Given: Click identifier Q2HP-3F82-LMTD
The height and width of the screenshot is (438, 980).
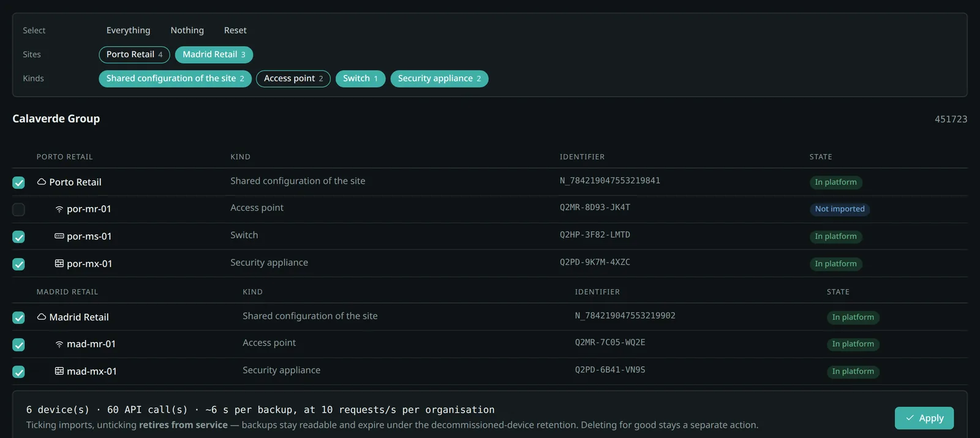Looking at the screenshot, I should tap(595, 235).
